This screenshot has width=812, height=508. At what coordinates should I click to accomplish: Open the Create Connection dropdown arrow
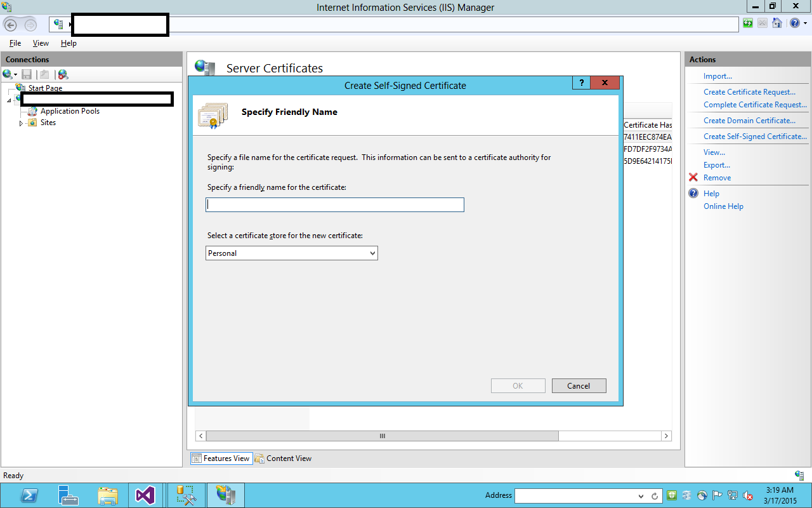click(x=15, y=74)
